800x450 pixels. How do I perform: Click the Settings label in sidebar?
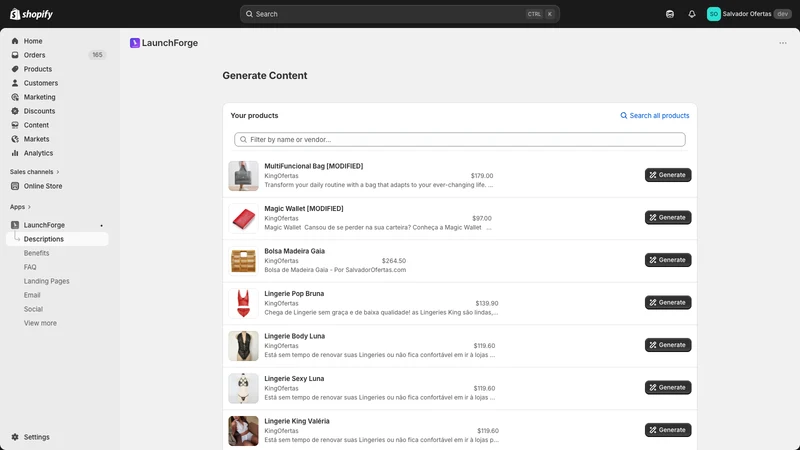(36, 437)
